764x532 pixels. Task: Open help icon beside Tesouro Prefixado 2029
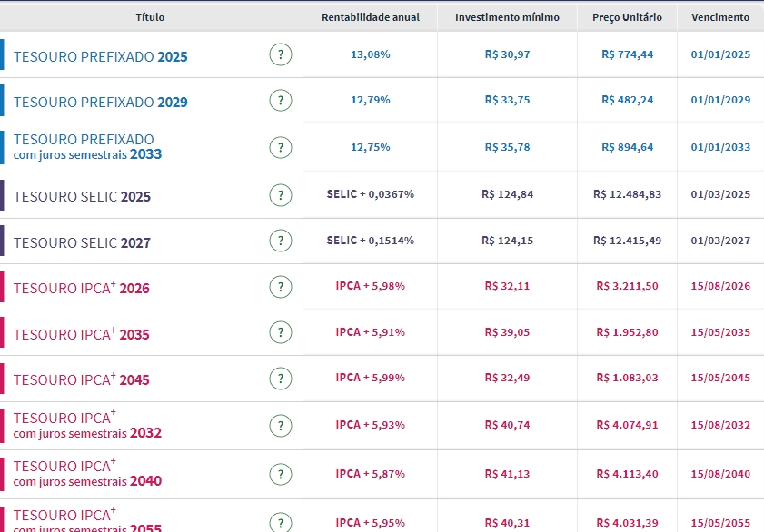pyautogui.click(x=281, y=100)
